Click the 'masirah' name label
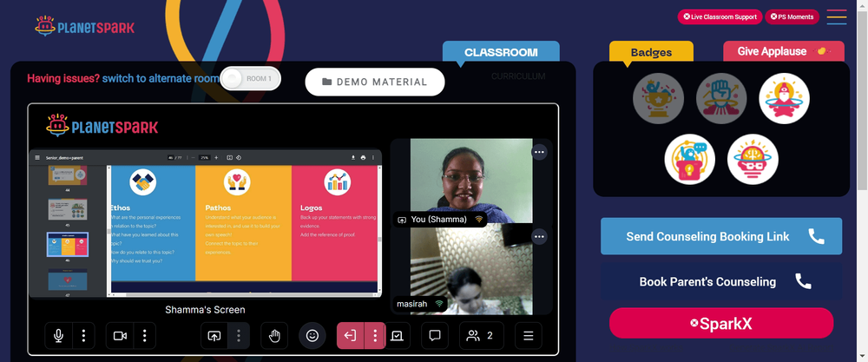The width and height of the screenshot is (868, 362). (x=411, y=304)
